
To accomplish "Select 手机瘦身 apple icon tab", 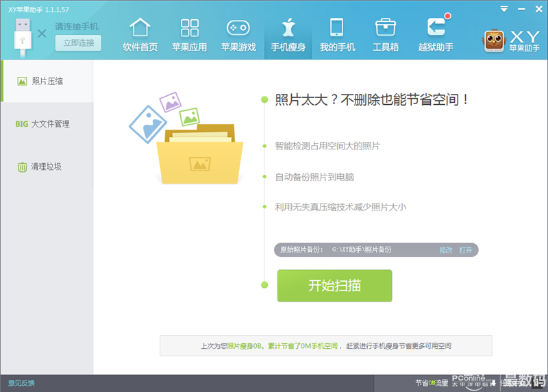I will point(288,35).
